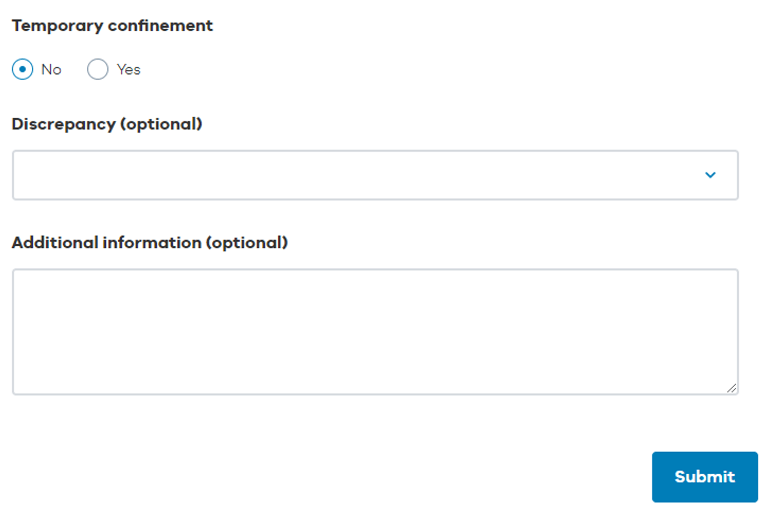The width and height of the screenshot is (778, 532).
Task: Click the 'Discrepancy (optional)' field label
Action: (107, 124)
